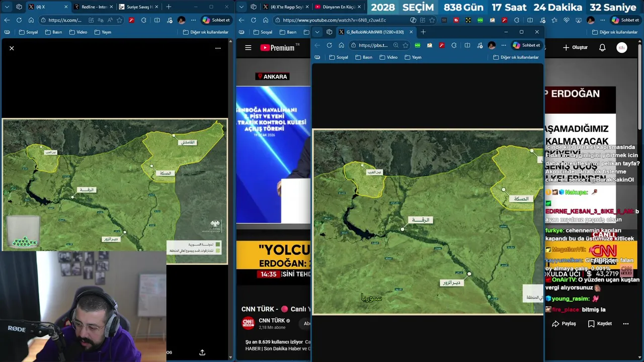
Task: Open Workspaces icon in left X window
Action: coord(19,7)
